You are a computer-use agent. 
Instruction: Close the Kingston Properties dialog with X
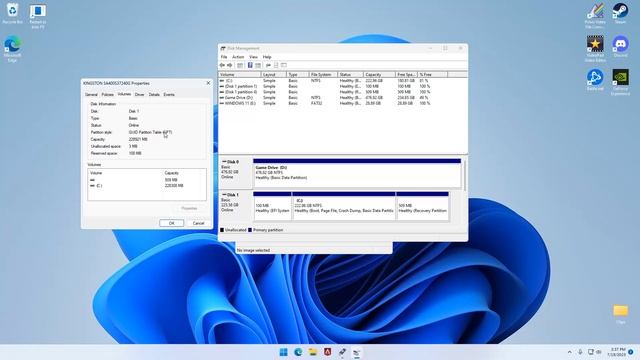[x=208, y=83]
